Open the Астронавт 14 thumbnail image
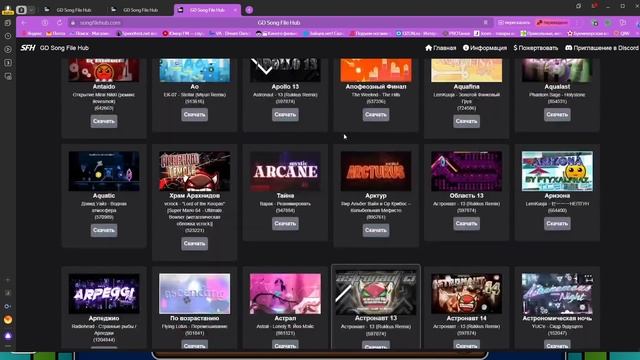The width and height of the screenshot is (640, 360). (466, 293)
